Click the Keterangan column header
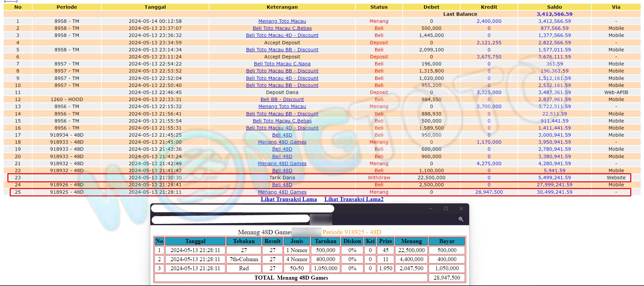Viewport: 644px width, 286px height. coord(282,7)
